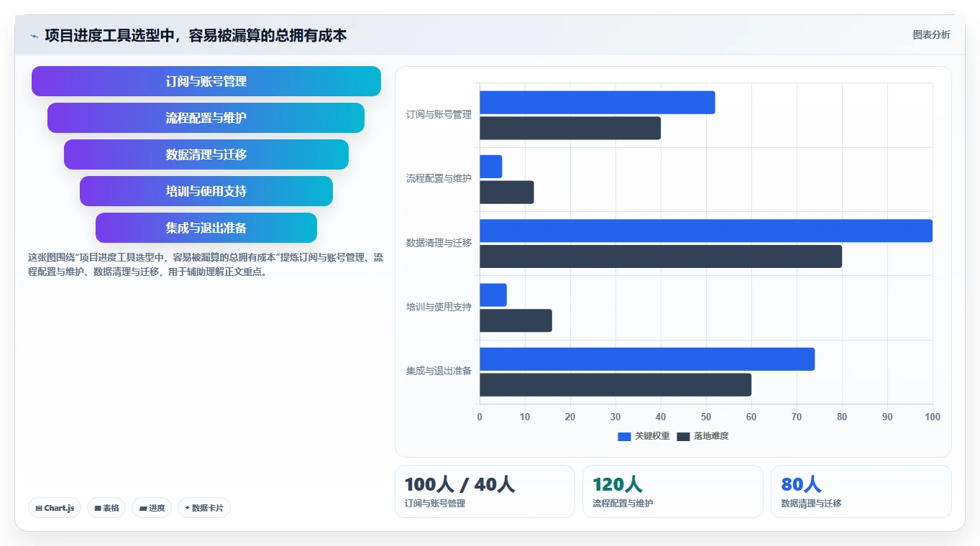Select the 培训与使用支持 funnel stage

206,191
